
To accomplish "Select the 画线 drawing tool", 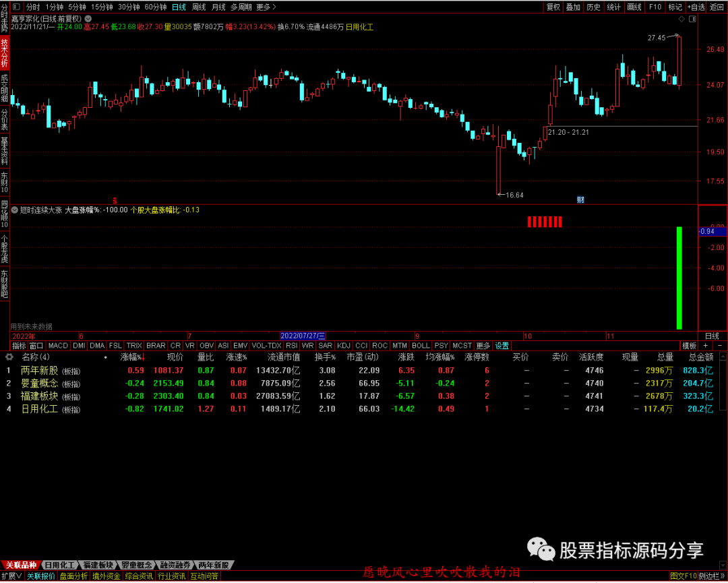I will coord(634,7).
